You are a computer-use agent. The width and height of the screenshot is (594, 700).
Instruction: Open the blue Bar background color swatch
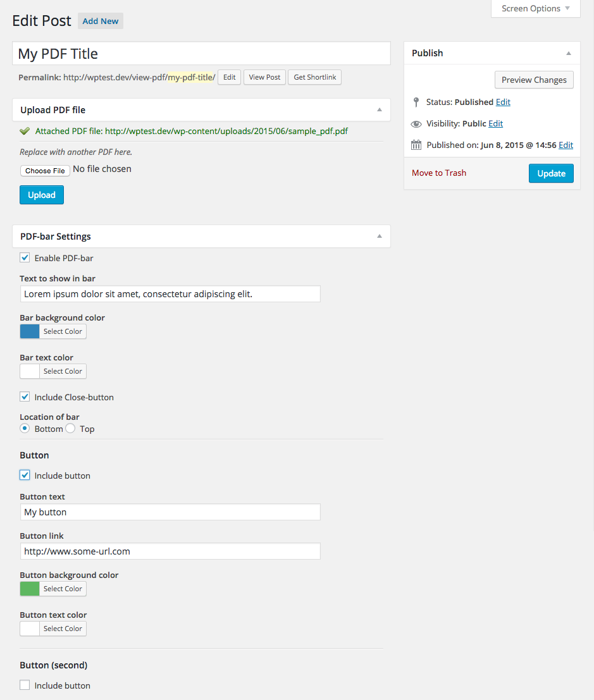coord(30,331)
